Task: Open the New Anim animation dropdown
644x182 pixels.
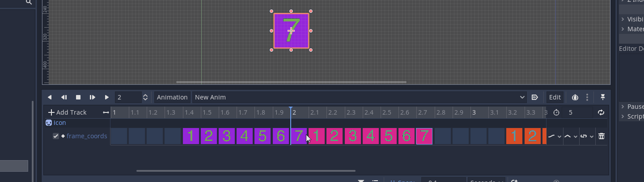Action: [360, 97]
